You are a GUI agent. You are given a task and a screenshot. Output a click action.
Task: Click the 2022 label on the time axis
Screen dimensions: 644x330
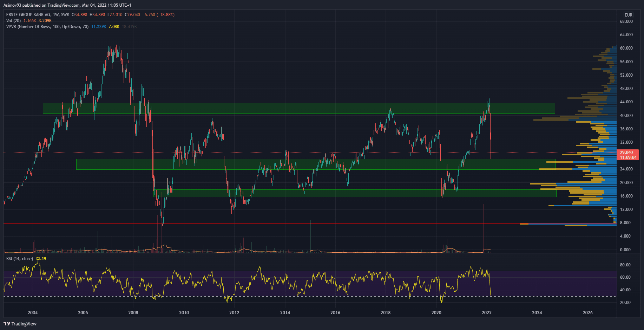click(x=487, y=312)
